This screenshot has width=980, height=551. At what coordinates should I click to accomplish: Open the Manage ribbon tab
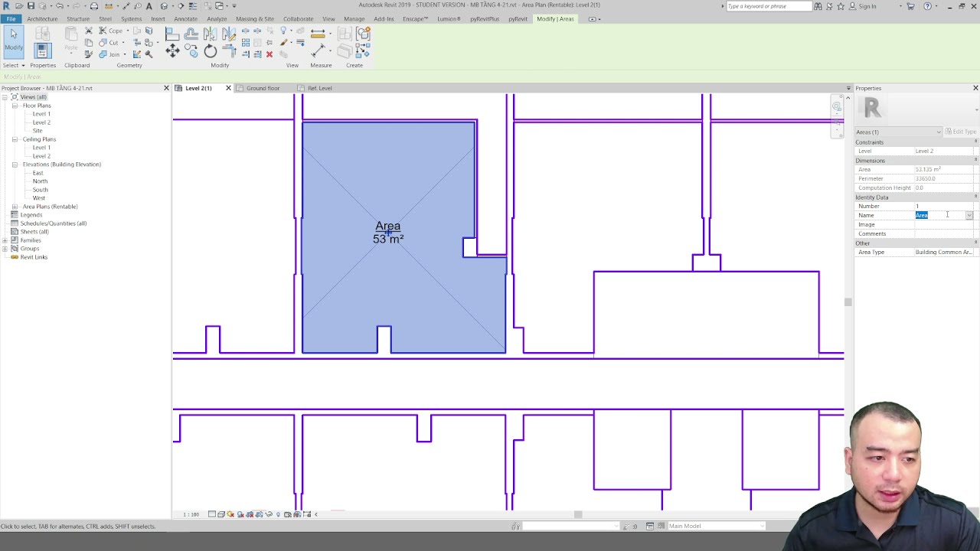pos(354,19)
